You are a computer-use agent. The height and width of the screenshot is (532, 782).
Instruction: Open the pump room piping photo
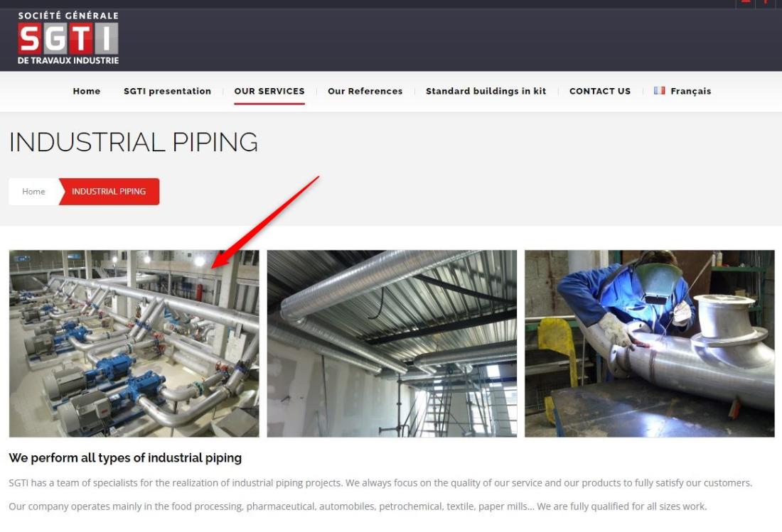[134, 343]
